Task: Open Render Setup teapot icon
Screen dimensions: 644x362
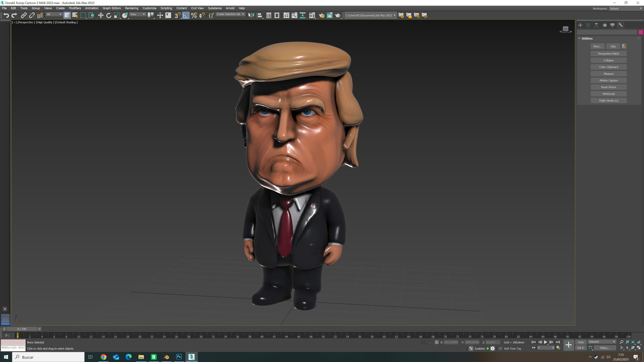Action: click(321, 15)
